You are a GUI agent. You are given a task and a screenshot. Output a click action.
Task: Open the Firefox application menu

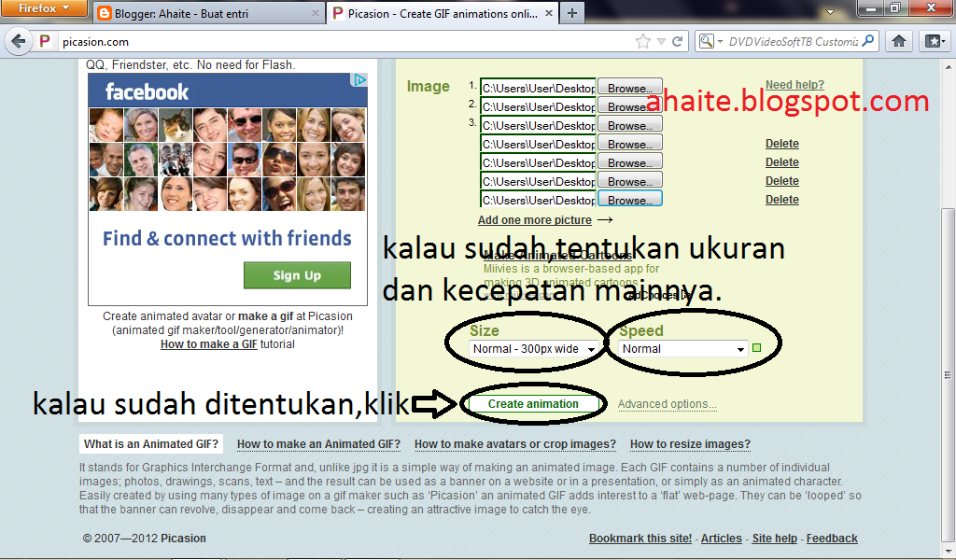coord(44,7)
